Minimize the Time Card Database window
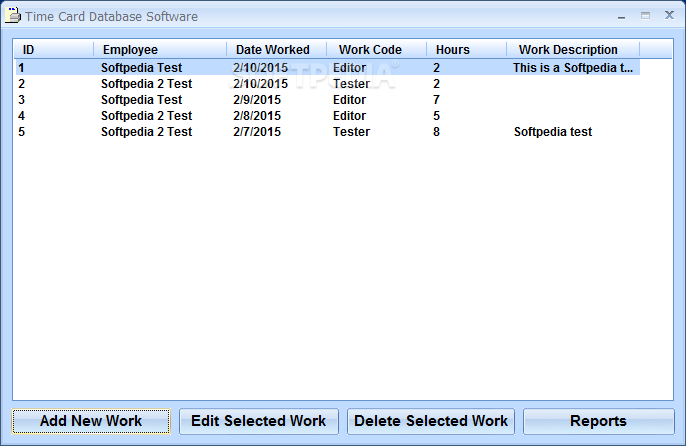This screenshot has width=686, height=446. click(621, 16)
